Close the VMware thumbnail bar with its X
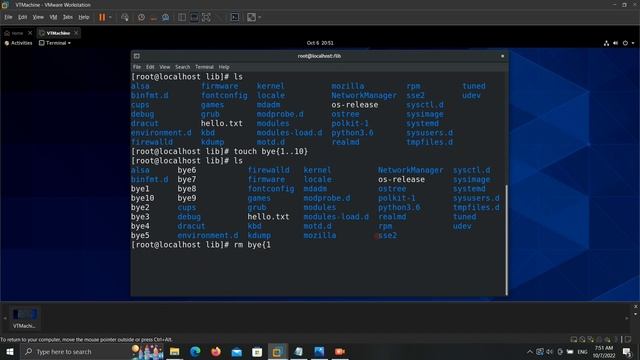This screenshot has height=360, width=640. [x=636, y=307]
